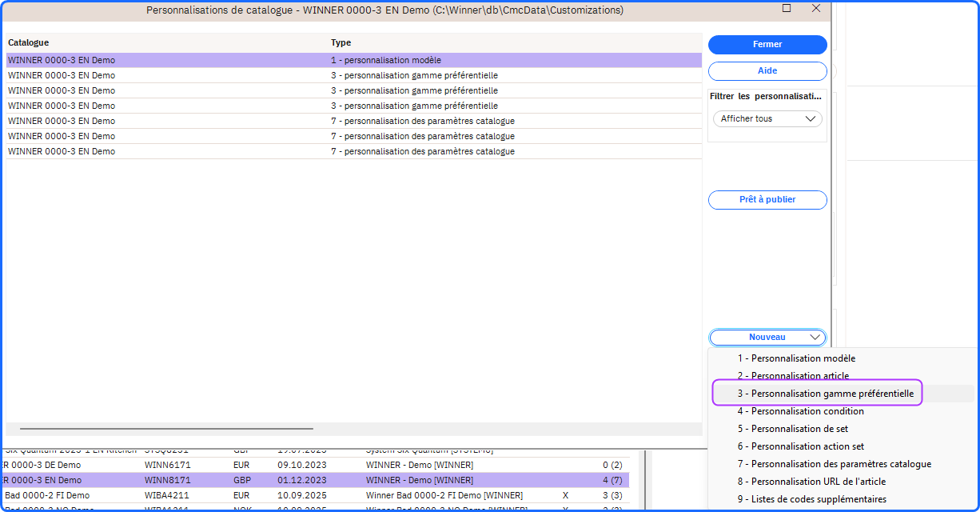
Task: Sort by the Catalogue column header
Action: (x=28, y=42)
